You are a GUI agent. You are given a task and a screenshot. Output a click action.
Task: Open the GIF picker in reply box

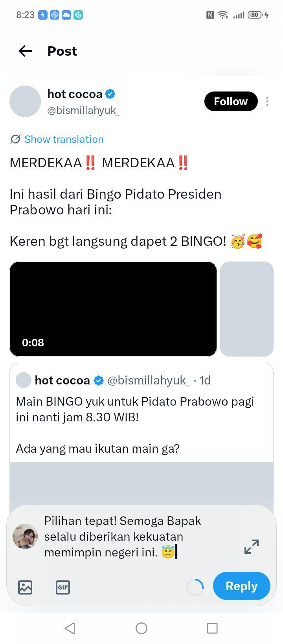(x=63, y=587)
